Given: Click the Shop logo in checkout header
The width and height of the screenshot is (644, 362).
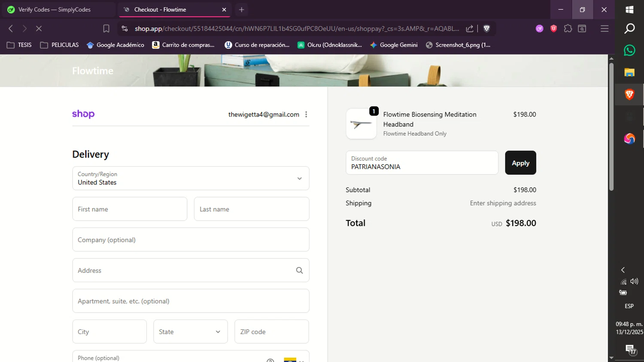Looking at the screenshot, I should tap(83, 114).
